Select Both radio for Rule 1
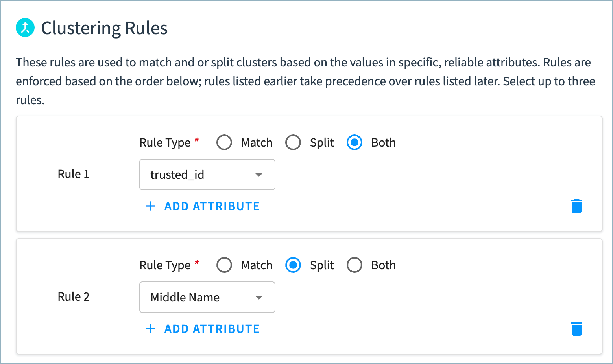Image resolution: width=613 pixels, height=364 pixels. (x=355, y=142)
